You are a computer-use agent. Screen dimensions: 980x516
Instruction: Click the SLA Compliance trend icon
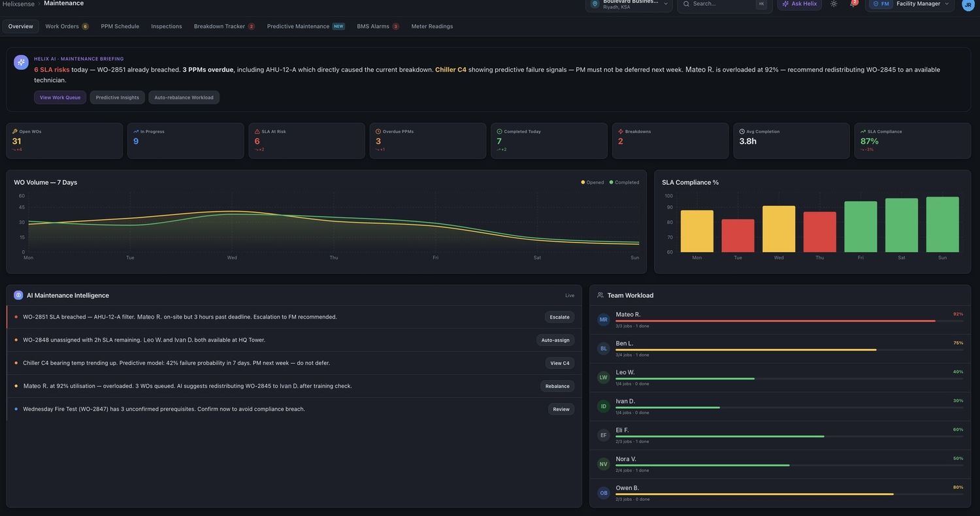[863, 131]
